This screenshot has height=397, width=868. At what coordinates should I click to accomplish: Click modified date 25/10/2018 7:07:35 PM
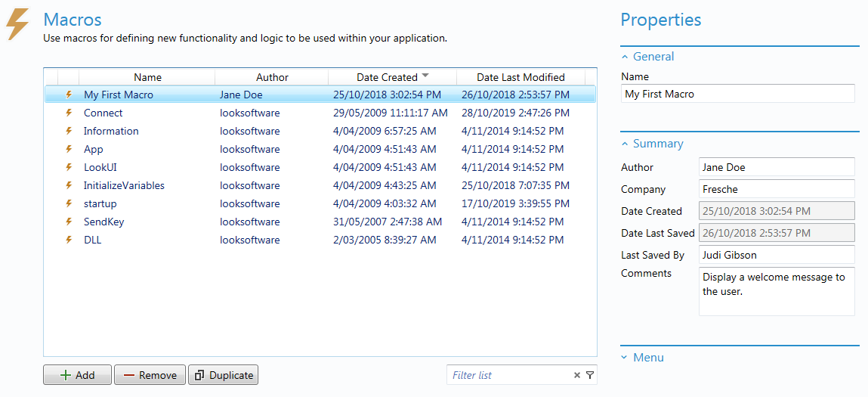click(515, 186)
